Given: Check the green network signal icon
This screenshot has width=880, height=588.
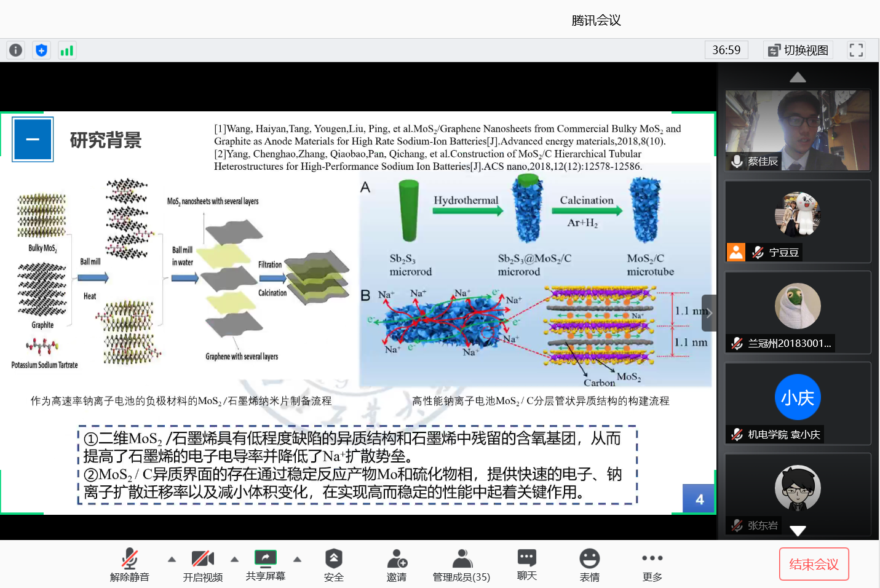Looking at the screenshot, I should click(66, 50).
